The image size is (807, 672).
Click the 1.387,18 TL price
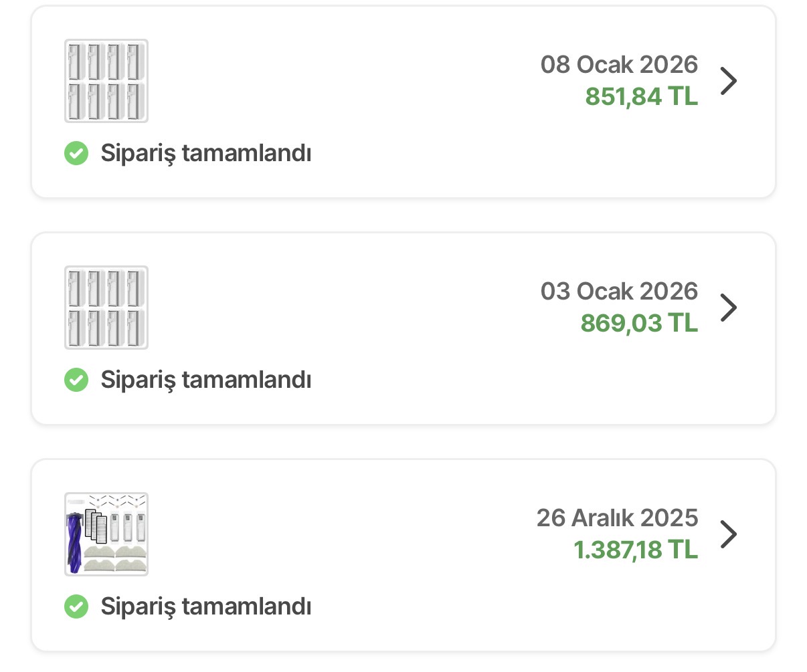click(x=636, y=550)
